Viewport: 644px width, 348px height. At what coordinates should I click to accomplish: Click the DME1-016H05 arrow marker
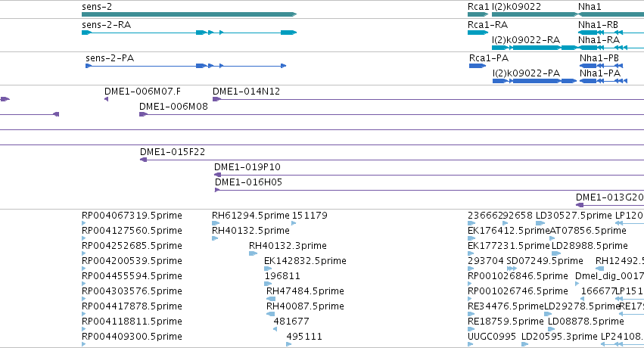tap(217, 190)
